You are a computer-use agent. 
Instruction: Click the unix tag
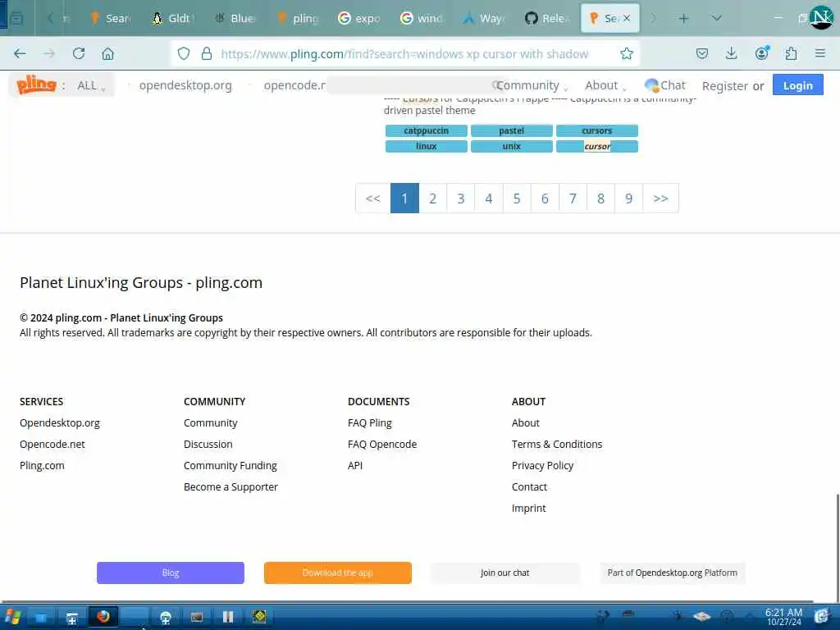(x=512, y=146)
